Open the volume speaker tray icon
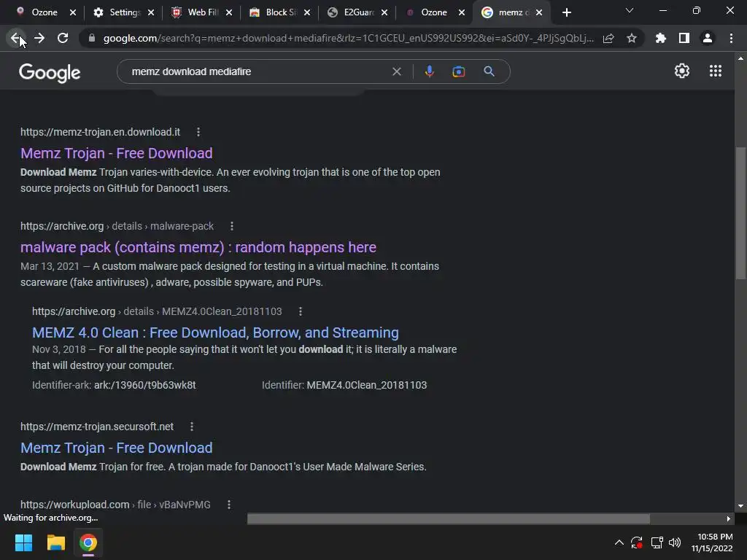Image resolution: width=747 pixels, height=560 pixels. pos(675,542)
